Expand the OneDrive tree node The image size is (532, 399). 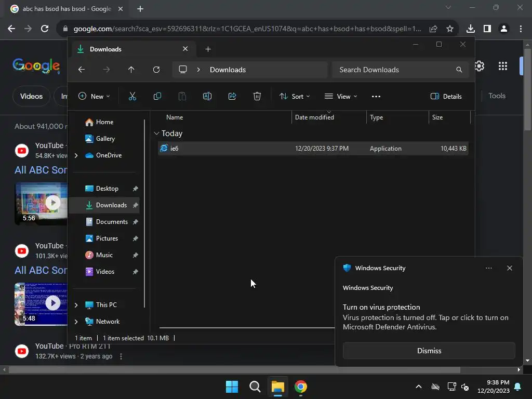click(x=76, y=155)
